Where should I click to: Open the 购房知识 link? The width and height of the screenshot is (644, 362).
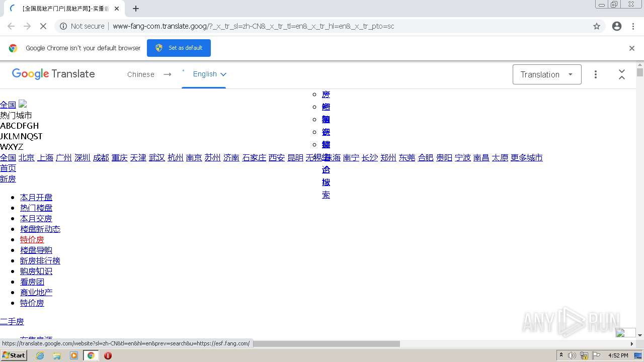[x=36, y=271]
